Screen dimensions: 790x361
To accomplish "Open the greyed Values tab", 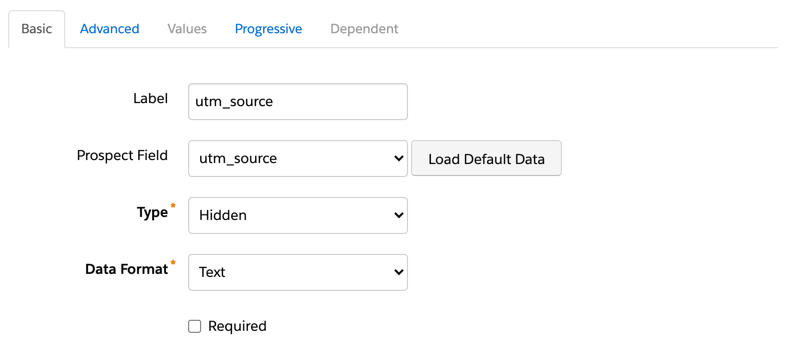I will (x=187, y=29).
